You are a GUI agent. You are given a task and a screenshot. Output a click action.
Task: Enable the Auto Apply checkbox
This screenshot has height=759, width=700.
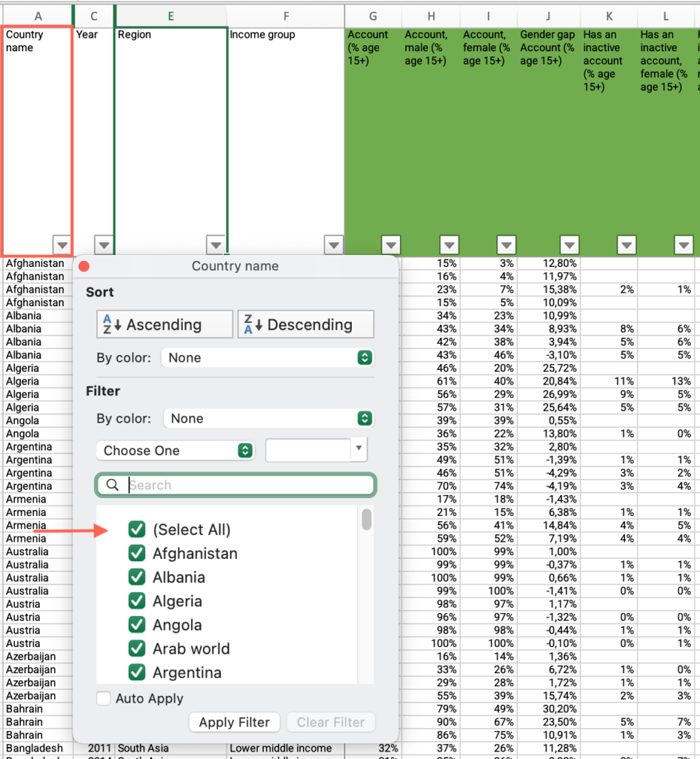point(104,698)
